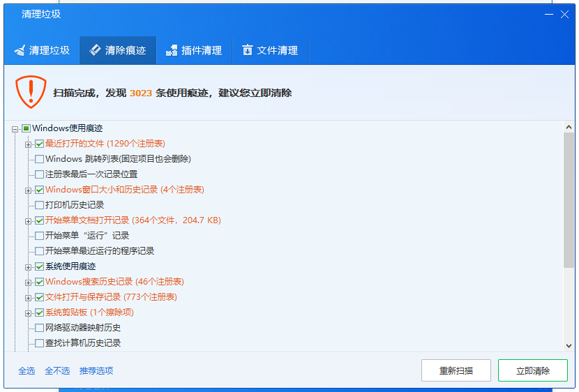Check 打印机历史记录 checkbox

point(40,205)
